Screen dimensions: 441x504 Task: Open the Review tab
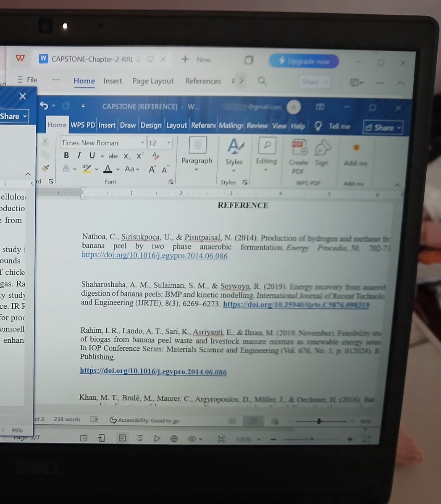257,126
